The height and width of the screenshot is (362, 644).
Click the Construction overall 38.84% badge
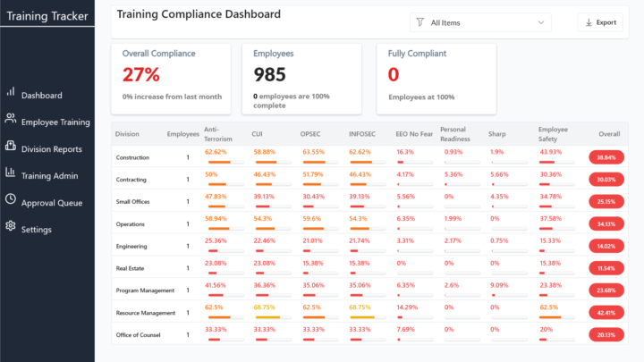point(606,156)
